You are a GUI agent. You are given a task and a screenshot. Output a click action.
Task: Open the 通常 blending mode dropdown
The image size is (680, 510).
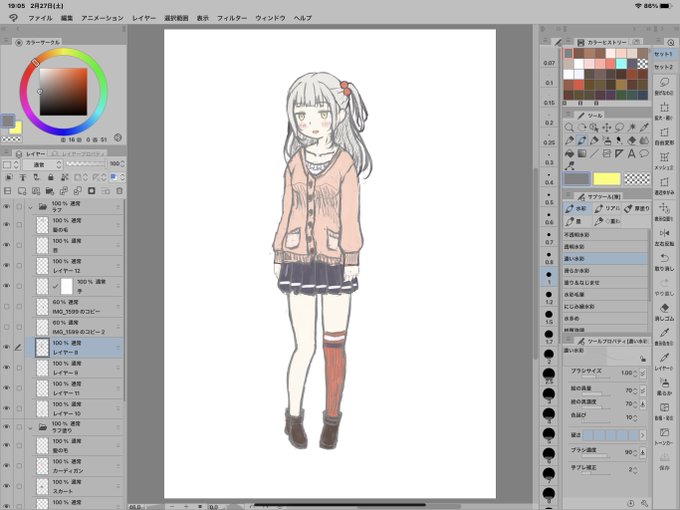pyautogui.click(x=42, y=164)
